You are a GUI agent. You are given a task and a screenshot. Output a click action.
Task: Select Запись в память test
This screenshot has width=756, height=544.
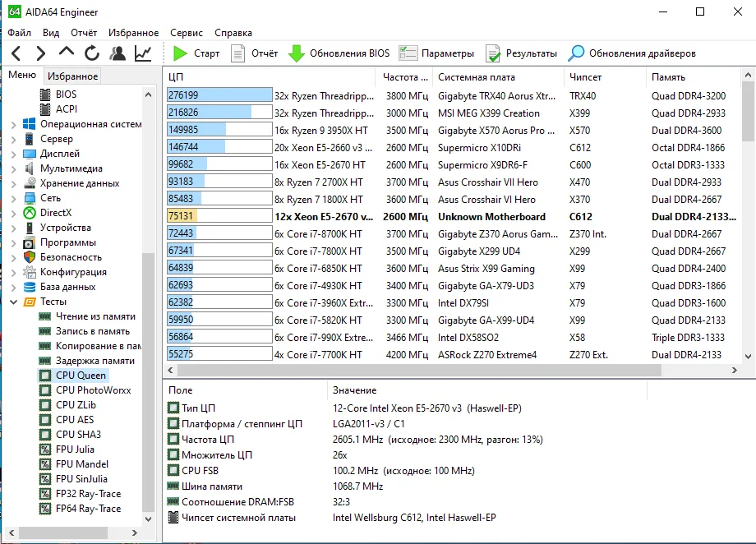(x=93, y=331)
